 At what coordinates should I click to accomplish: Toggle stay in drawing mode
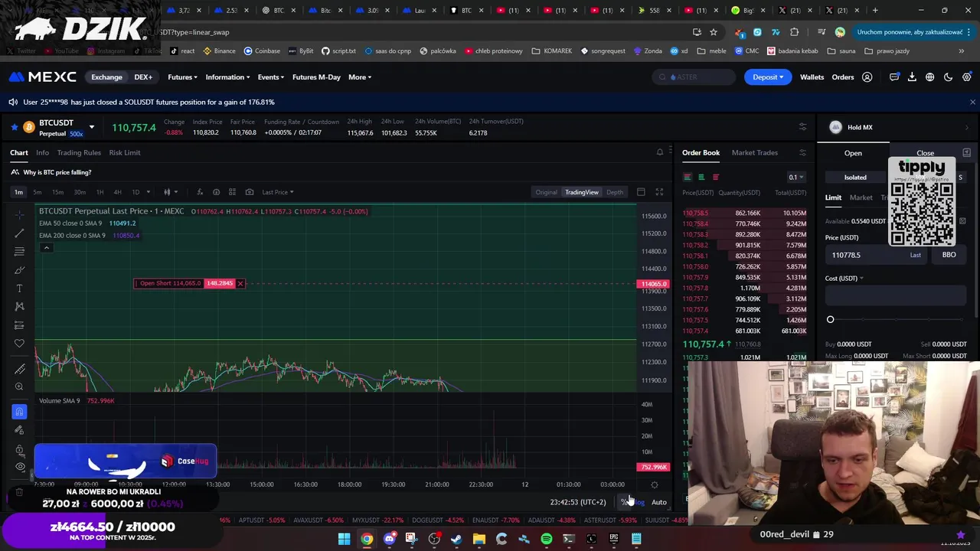(x=19, y=431)
